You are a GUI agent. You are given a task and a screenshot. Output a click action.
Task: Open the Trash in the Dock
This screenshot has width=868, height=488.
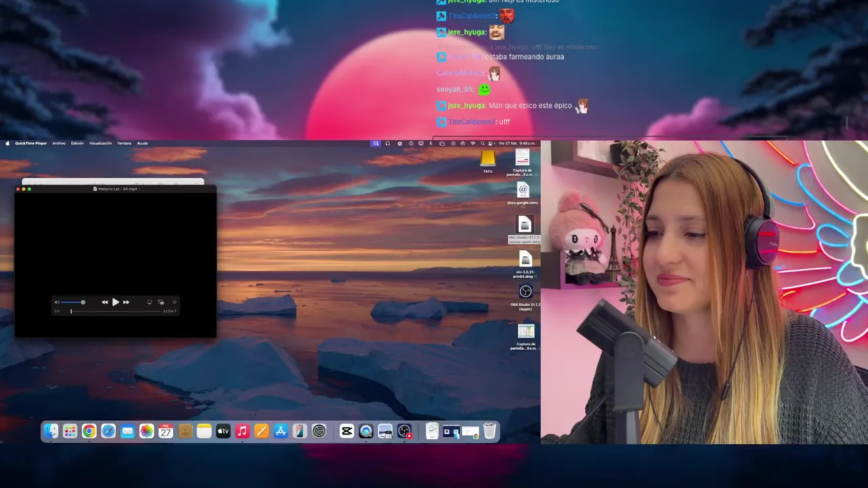[490, 431]
